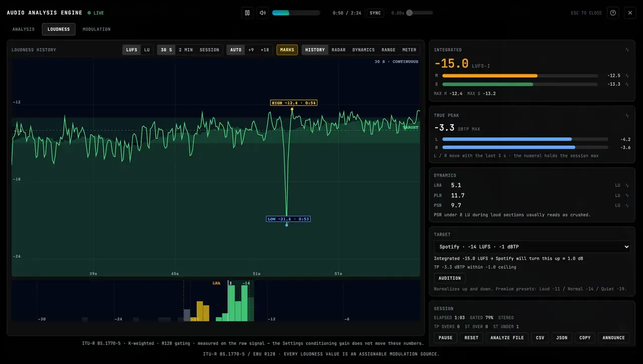The width and height of the screenshot is (643, 364).
Task: Click the 0:50 / 2:24 time readout
Action: pos(347,13)
